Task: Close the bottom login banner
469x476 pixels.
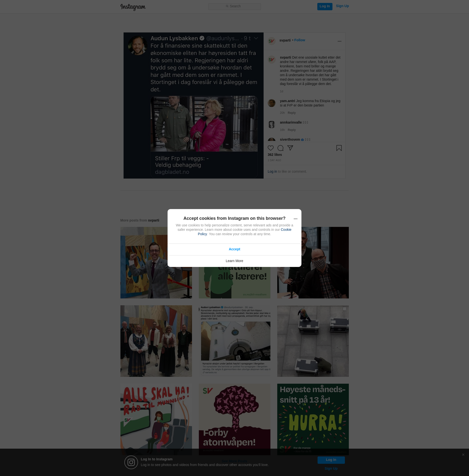Action: [463, 455]
